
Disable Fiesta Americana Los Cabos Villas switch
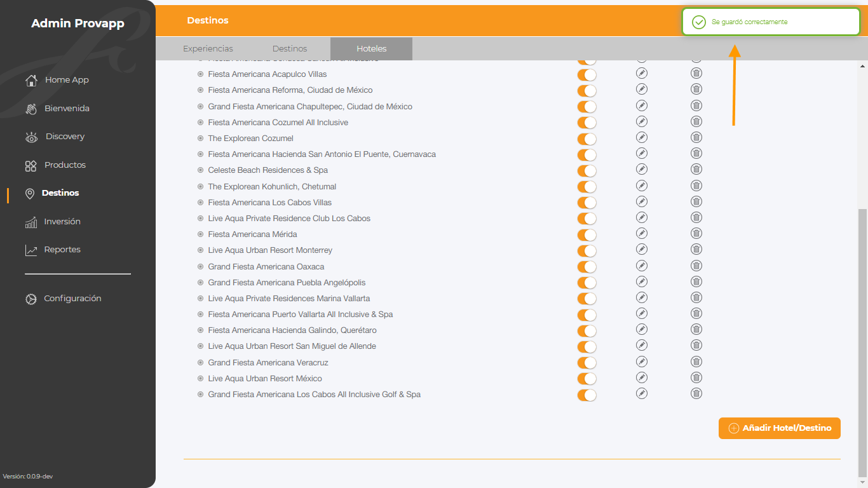point(587,203)
